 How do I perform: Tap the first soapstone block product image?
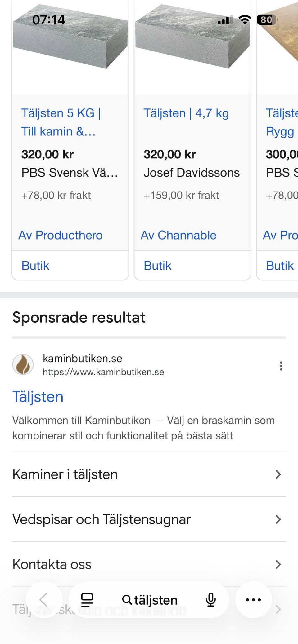click(70, 40)
